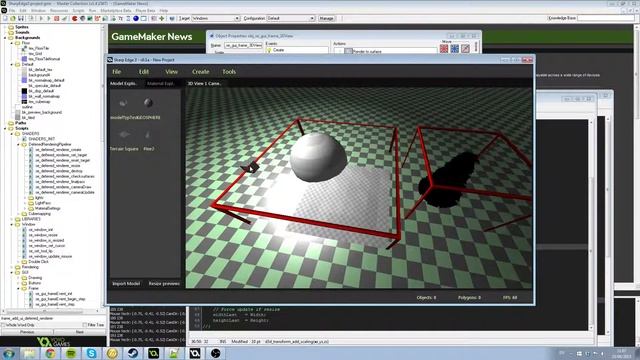
Task: Click the Resize previews button
Action: click(164, 283)
